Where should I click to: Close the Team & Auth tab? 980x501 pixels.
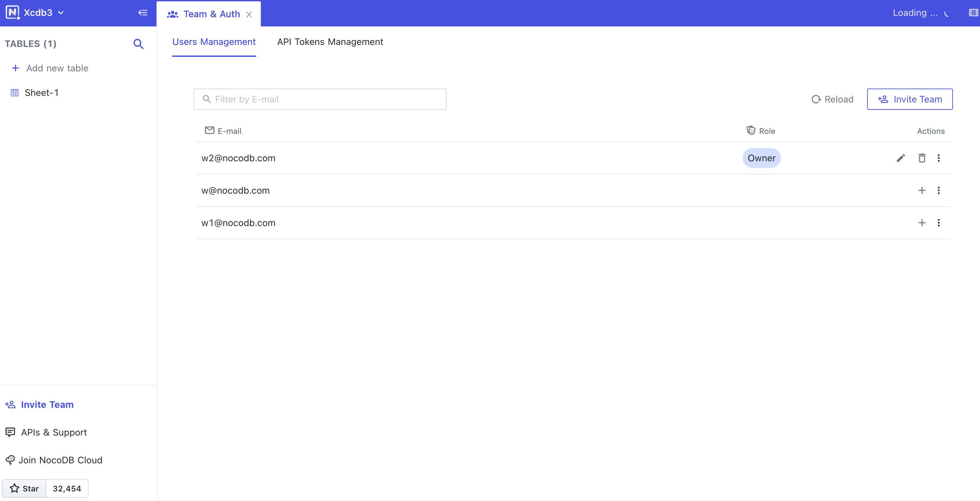pos(249,15)
